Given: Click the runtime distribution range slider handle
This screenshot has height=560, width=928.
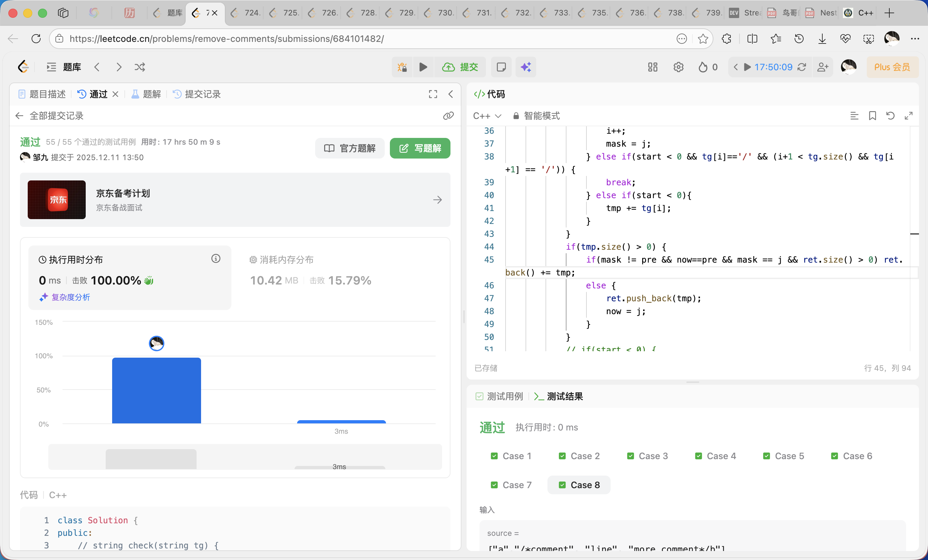Looking at the screenshot, I should pos(151,459).
